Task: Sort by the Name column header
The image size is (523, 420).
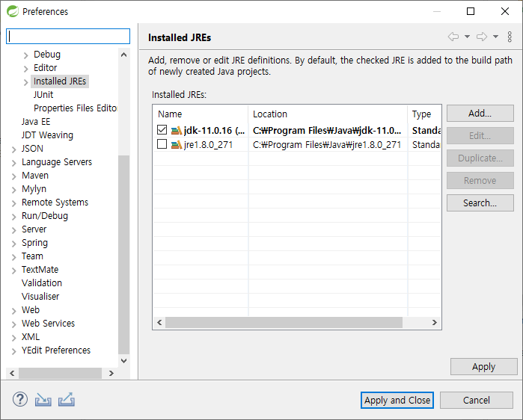Action: 201,114
